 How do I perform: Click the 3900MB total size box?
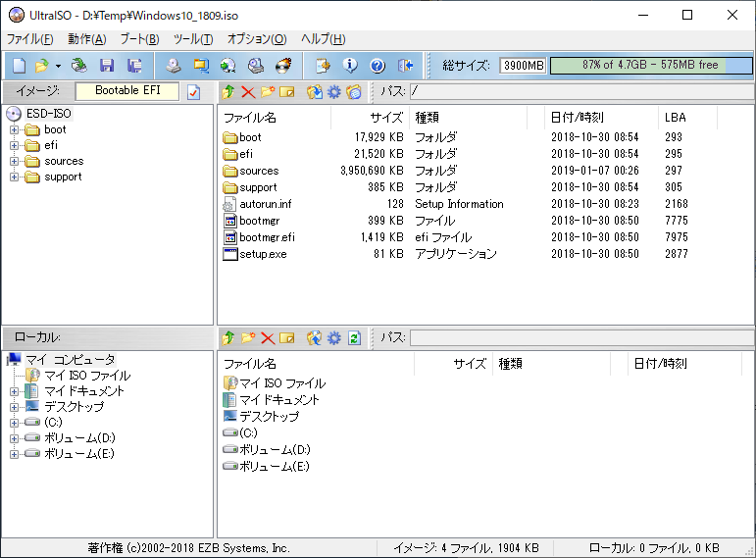click(524, 65)
